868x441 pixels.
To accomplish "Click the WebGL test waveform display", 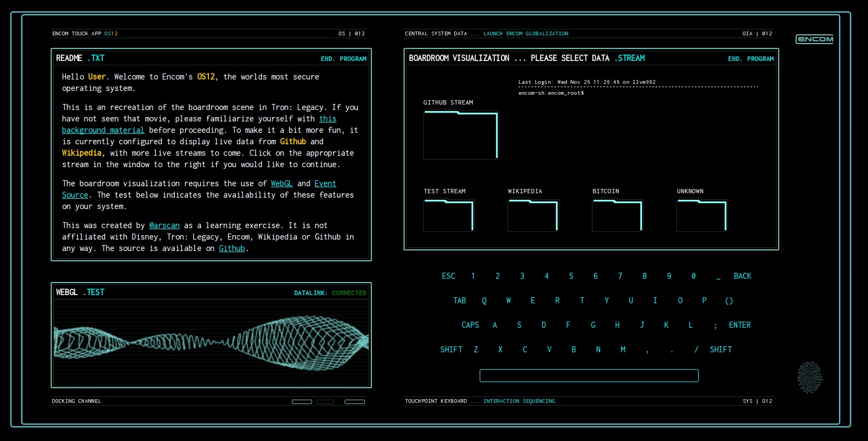I will pos(211,343).
